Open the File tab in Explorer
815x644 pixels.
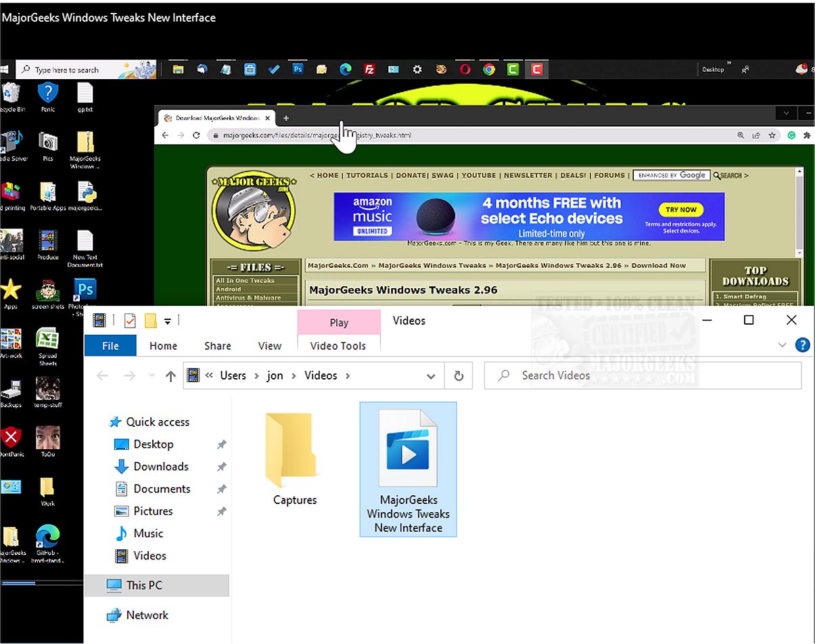click(110, 346)
